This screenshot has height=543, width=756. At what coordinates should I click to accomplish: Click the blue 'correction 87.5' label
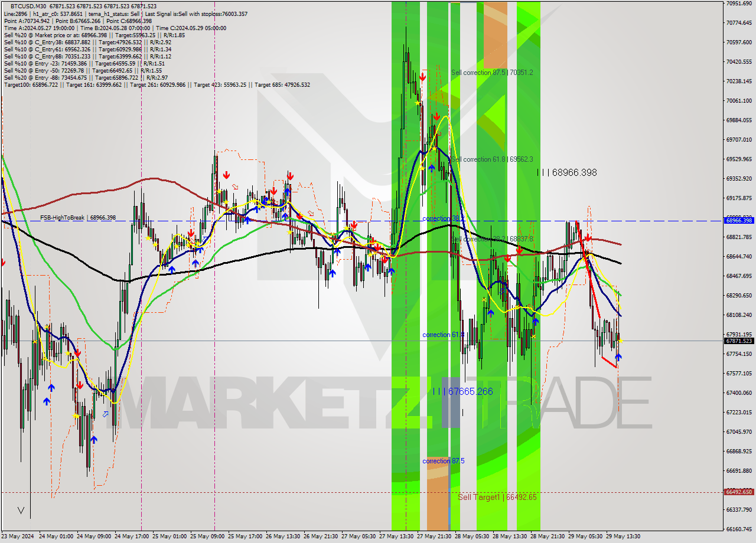pos(444,461)
